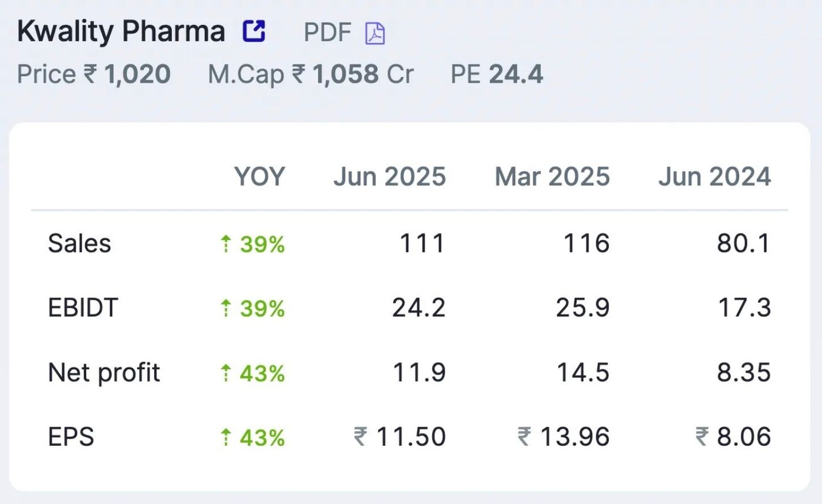
Task: Click the PE 24.4 value
Action: pos(496,74)
